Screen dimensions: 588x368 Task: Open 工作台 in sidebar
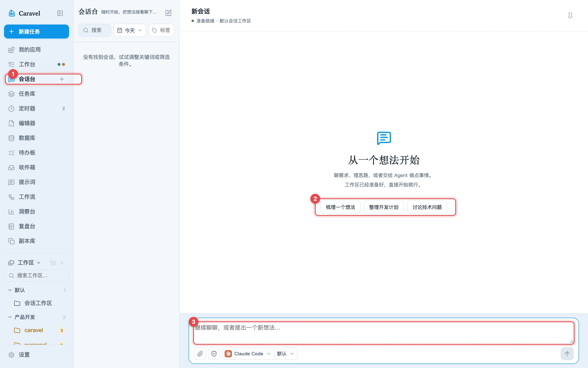tap(37, 64)
